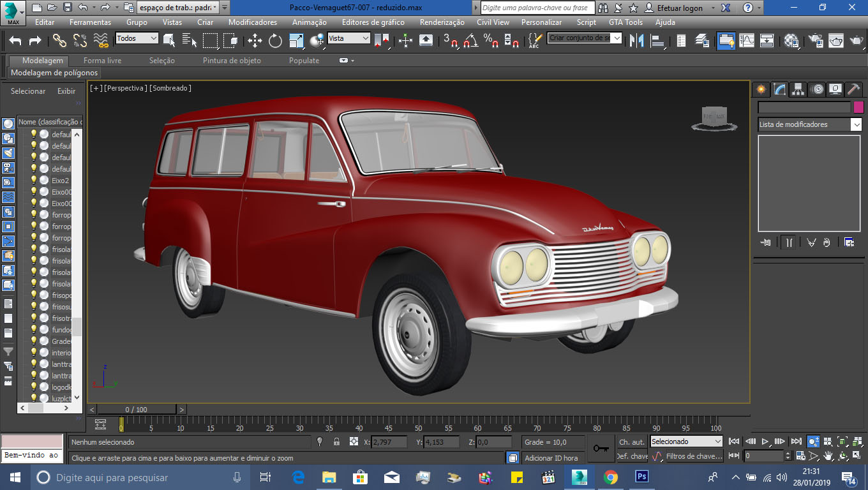
Task: Open the Hierarchy panel tab icon
Action: pos(798,89)
